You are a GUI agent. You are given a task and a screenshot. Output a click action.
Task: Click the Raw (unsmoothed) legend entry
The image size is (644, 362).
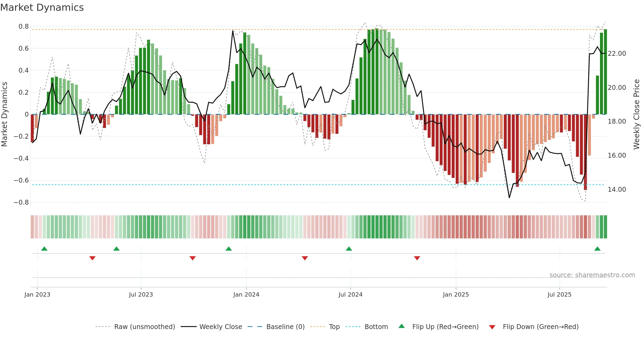(135, 327)
